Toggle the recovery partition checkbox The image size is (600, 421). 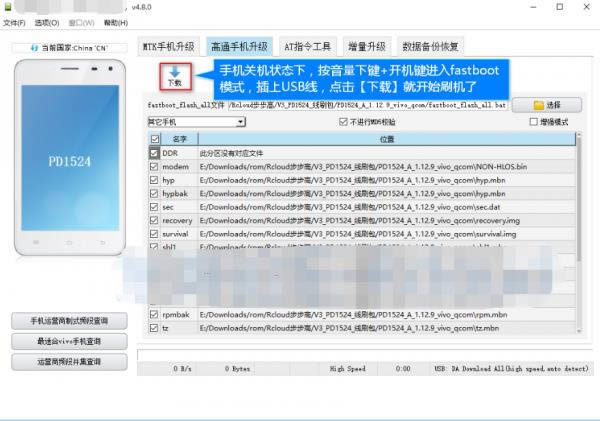154,219
